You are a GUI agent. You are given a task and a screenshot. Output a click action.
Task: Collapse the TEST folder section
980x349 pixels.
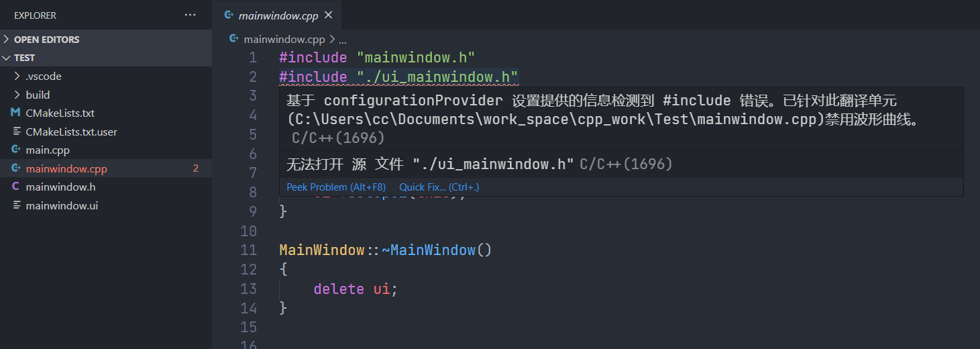106,58
